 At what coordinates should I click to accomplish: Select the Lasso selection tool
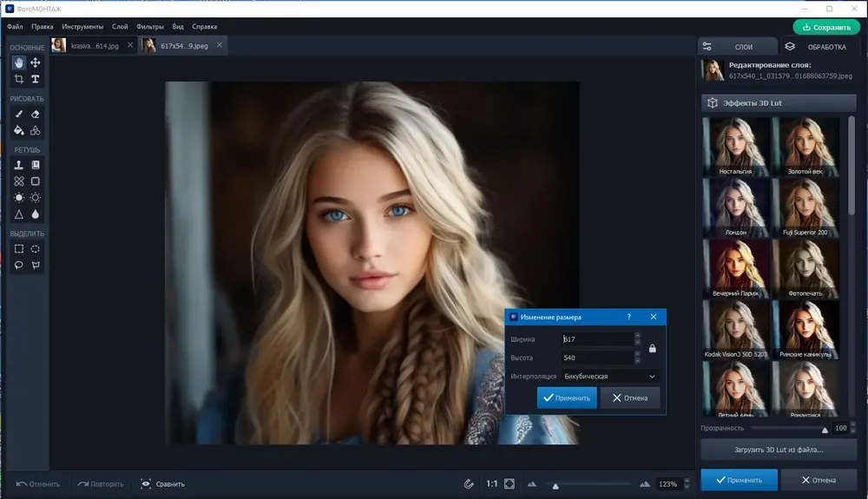click(x=19, y=265)
